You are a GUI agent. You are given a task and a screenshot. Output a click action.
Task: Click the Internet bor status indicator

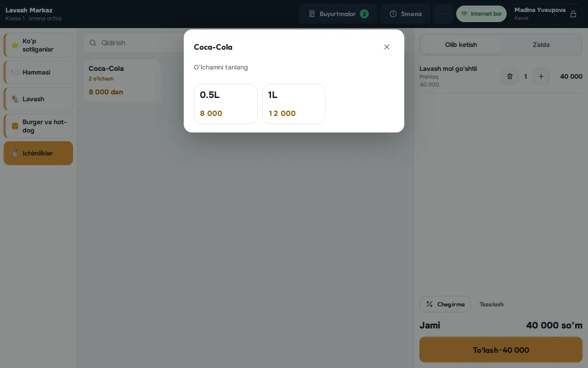481,14
